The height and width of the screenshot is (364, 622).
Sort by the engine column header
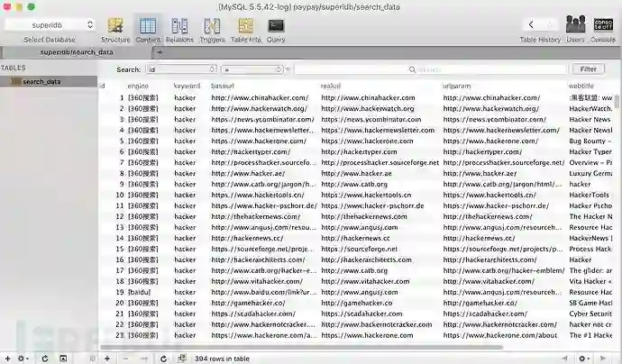pyautogui.click(x=138, y=86)
